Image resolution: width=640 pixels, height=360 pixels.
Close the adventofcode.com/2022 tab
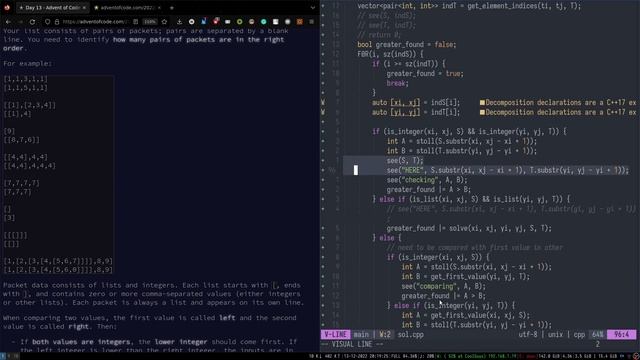coord(159,8)
